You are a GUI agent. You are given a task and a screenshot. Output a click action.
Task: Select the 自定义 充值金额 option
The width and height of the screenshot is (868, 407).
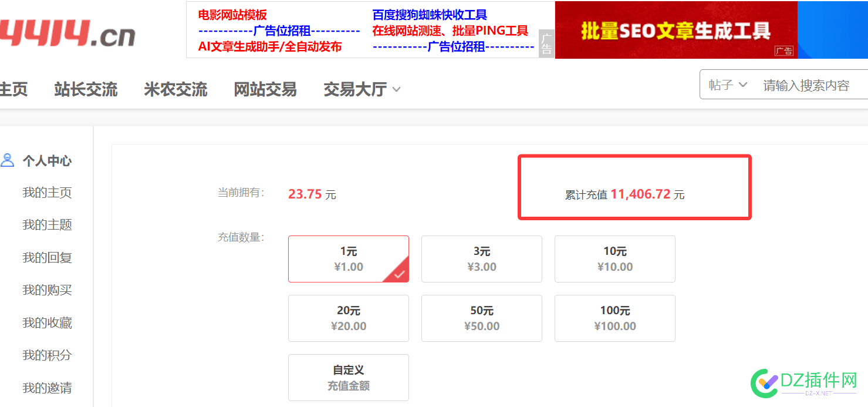pos(349,378)
